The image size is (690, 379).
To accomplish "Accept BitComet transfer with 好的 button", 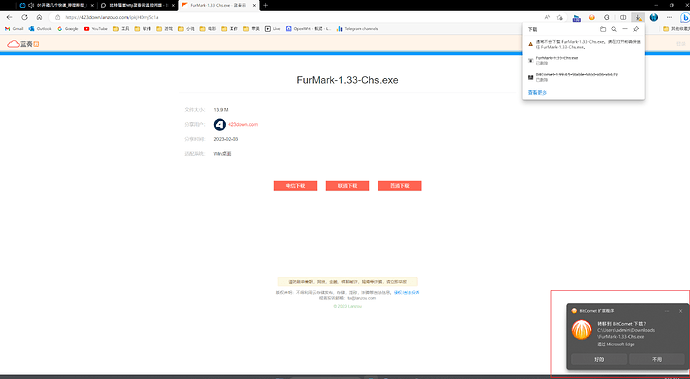I will point(599,359).
